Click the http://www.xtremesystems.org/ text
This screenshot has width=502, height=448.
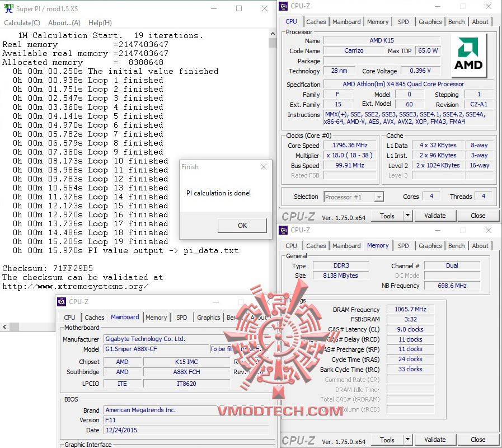click(75, 287)
